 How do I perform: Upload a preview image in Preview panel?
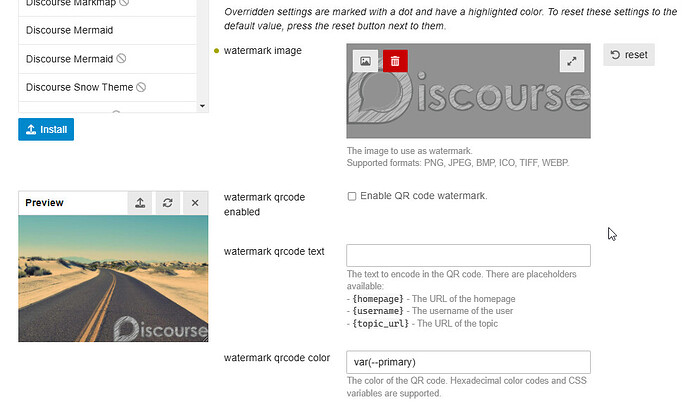[140, 203]
